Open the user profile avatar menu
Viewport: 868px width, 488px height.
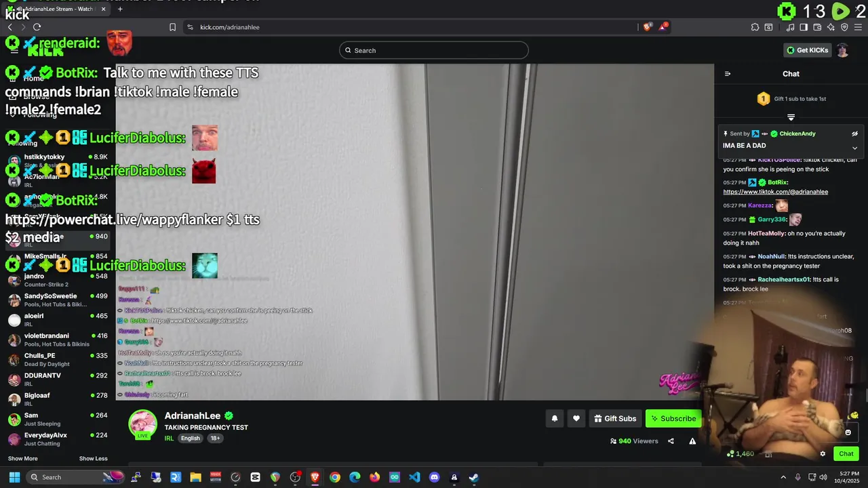(842, 50)
